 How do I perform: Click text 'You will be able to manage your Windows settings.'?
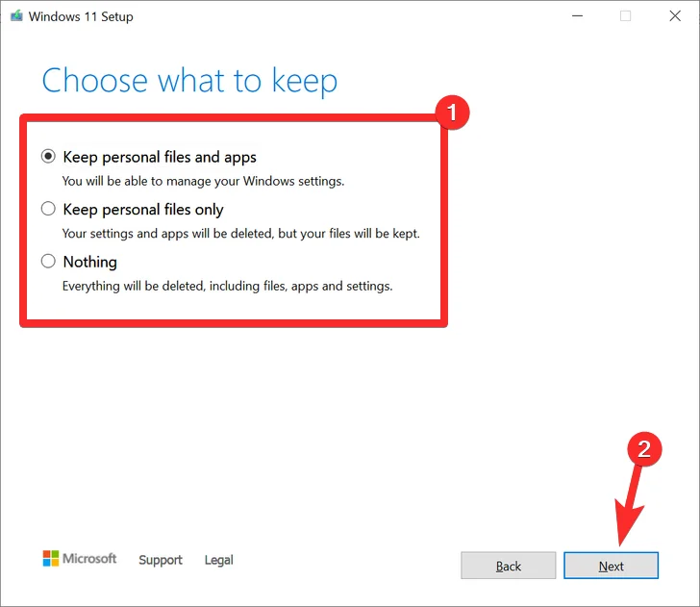click(x=203, y=182)
